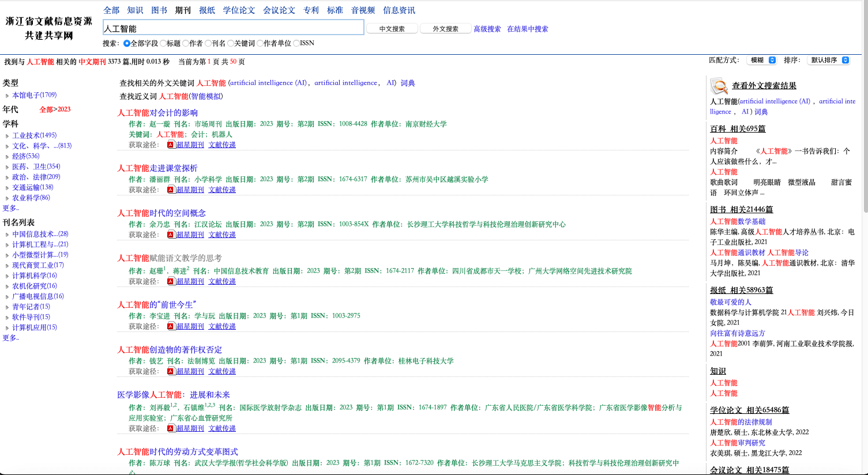Open article 人工智能对会计的影响

click(157, 112)
